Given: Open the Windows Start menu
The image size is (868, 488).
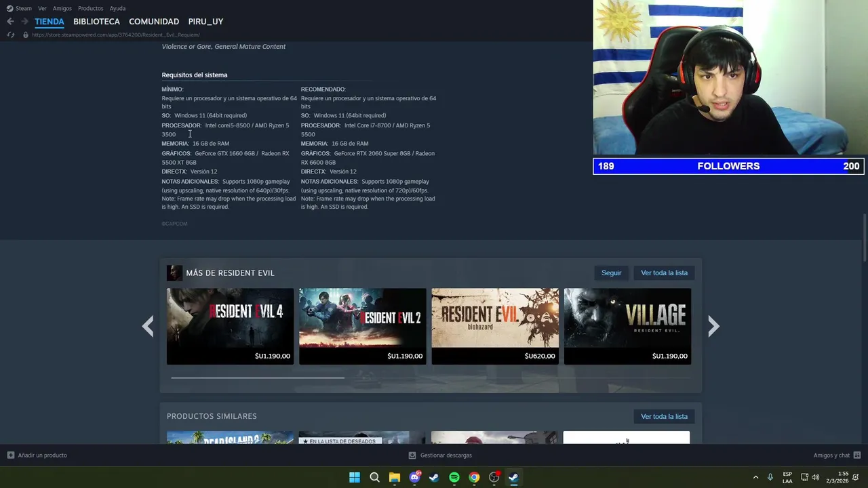Looking at the screenshot, I should pos(355,477).
